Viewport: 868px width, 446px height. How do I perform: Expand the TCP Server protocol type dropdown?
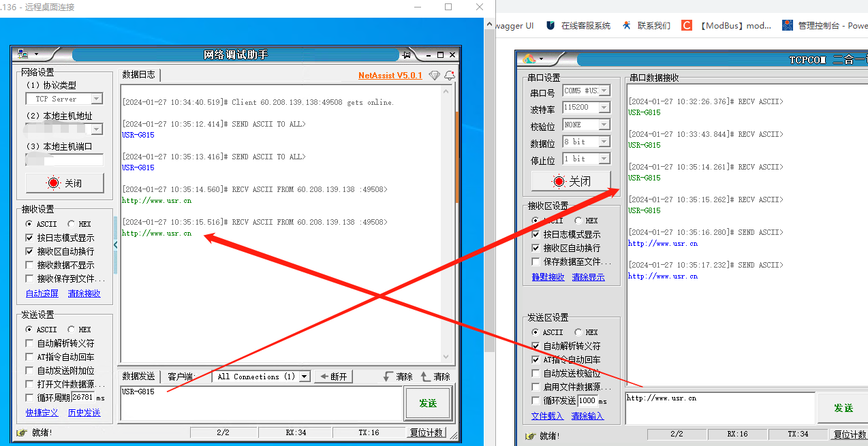[x=96, y=99]
